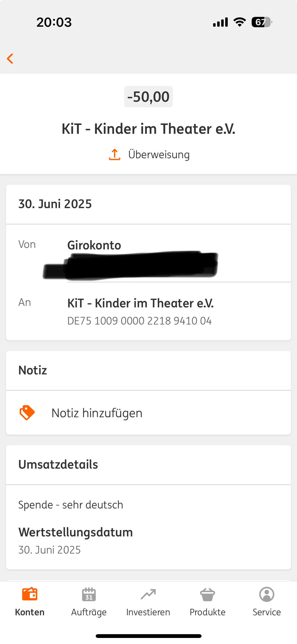
Task: Tap the KiT - Kinder im Theater heading
Action: [x=148, y=129]
